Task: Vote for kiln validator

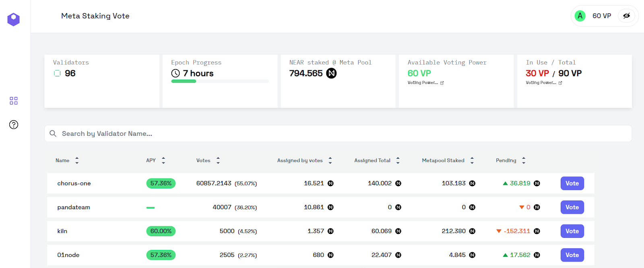Action: tap(572, 231)
